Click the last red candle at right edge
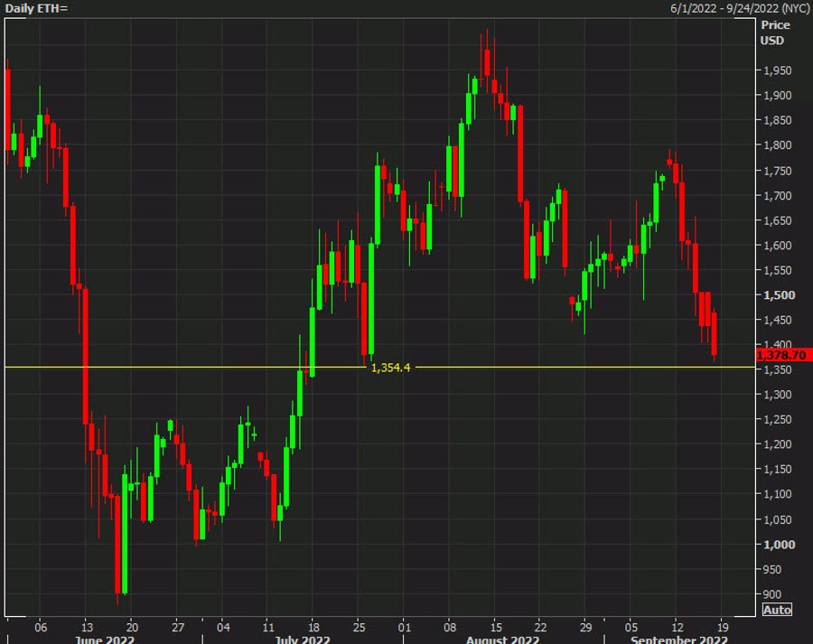The width and height of the screenshot is (813, 644). (714, 333)
